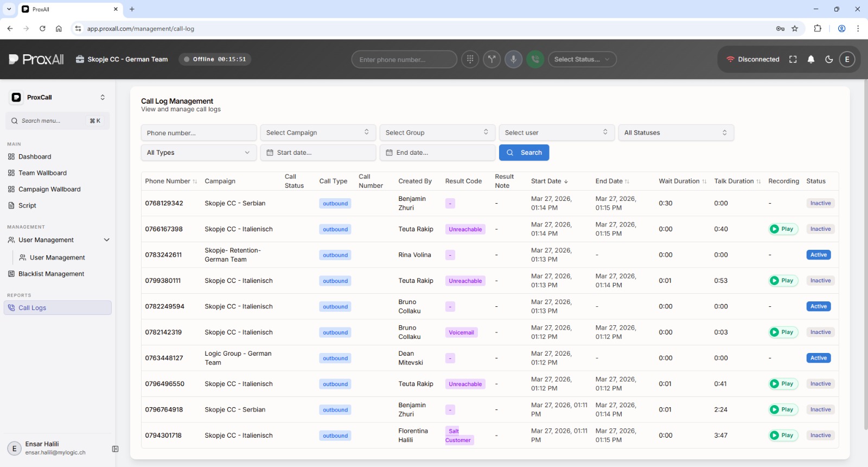
Task: Open Call Logs in the sidebar
Action: tap(58, 308)
